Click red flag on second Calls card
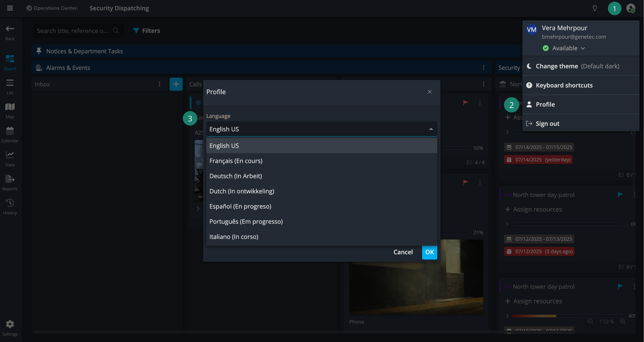644x342 pixels. click(x=465, y=182)
